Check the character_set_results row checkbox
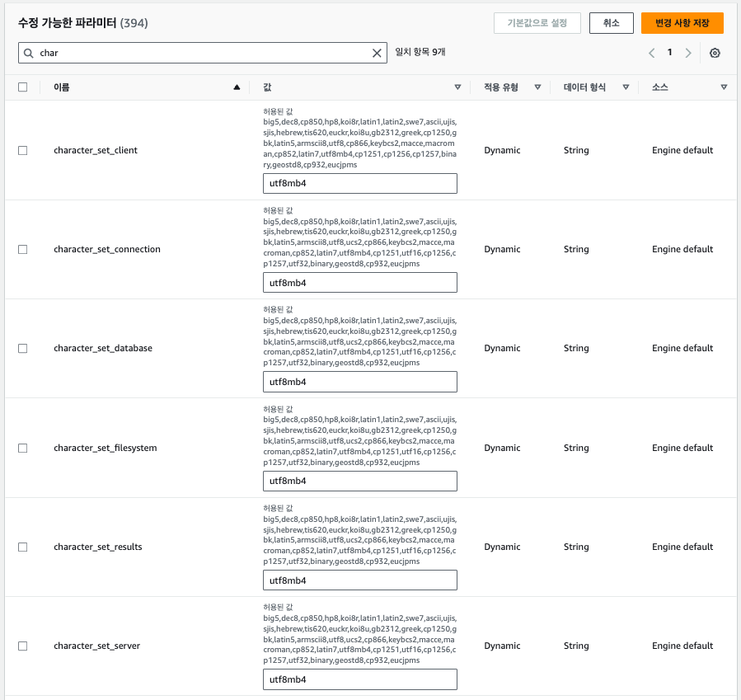This screenshot has height=700, width=741. (23, 547)
